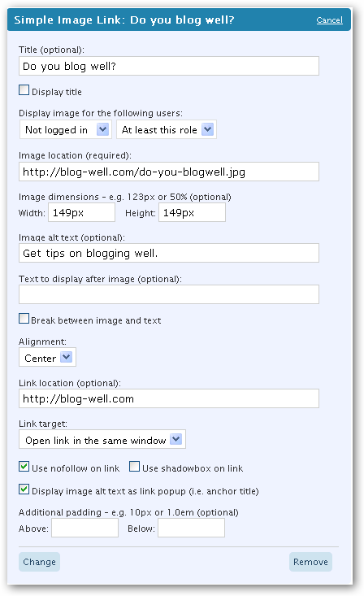
Task: Enable Use shadowbox on link
Action: [x=135, y=467]
